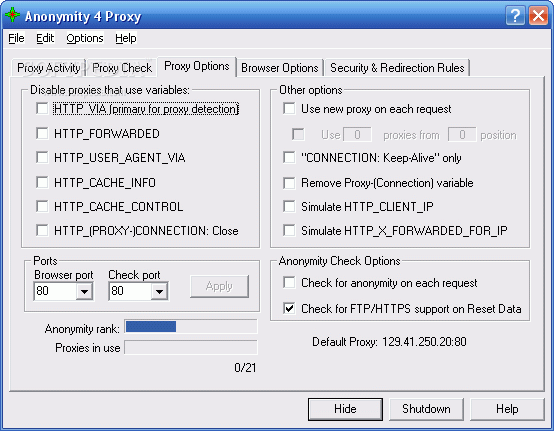554x431 pixels.
Task: Click the Browser port value field showing 80
Action: pyautogui.click(x=55, y=291)
